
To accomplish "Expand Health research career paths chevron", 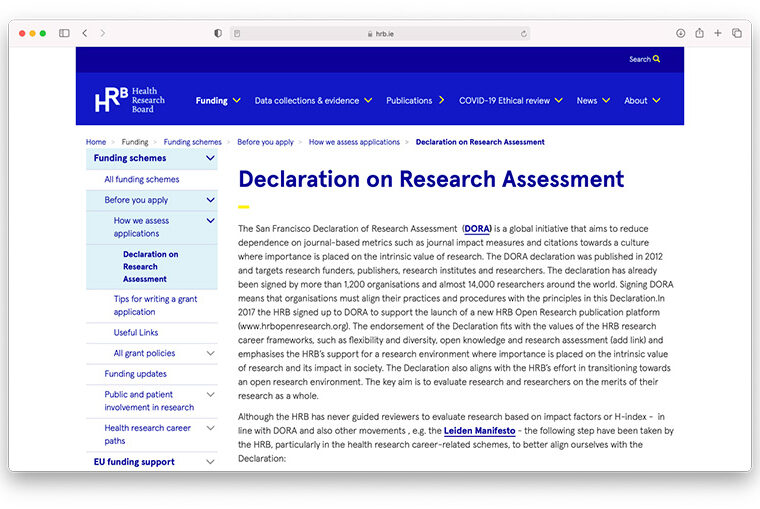I will click(x=210, y=428).
